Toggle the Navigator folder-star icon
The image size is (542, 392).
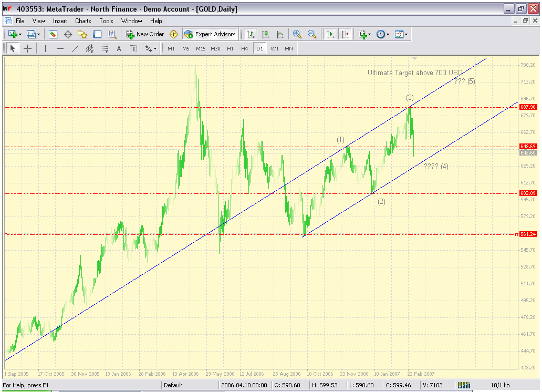pos(82,34)
